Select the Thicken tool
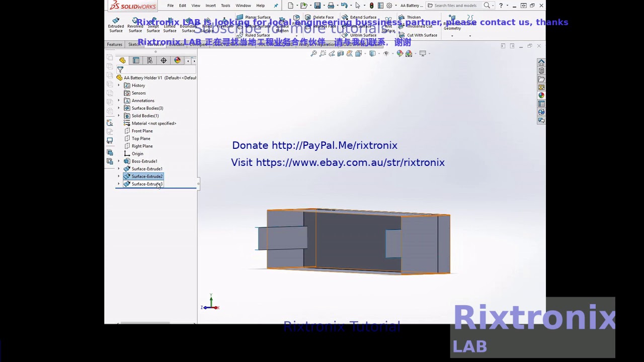 point(410,17)
